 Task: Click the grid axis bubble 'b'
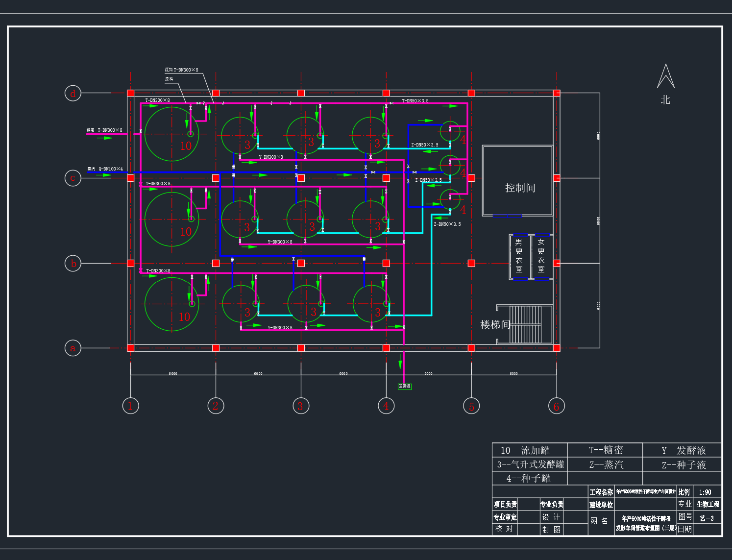73,263
